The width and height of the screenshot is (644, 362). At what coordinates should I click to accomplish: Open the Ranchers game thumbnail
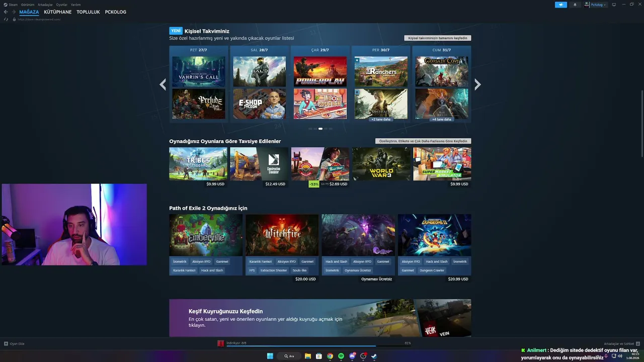[381, 71]
